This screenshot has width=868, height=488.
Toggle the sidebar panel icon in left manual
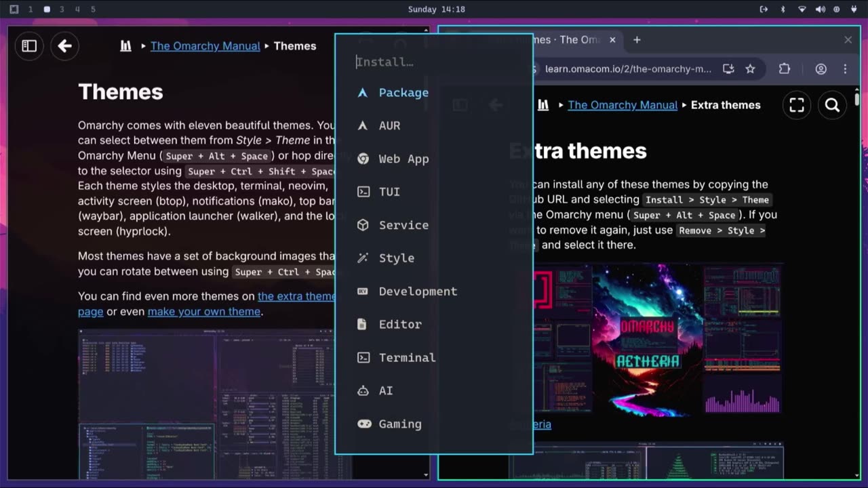pyautogui.click(x=29, y=46)
